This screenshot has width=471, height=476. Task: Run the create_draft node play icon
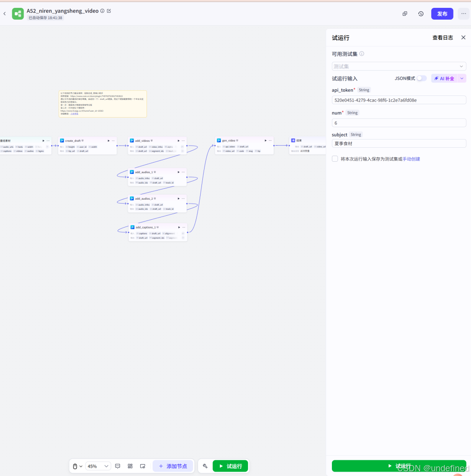tap(109, 140)
